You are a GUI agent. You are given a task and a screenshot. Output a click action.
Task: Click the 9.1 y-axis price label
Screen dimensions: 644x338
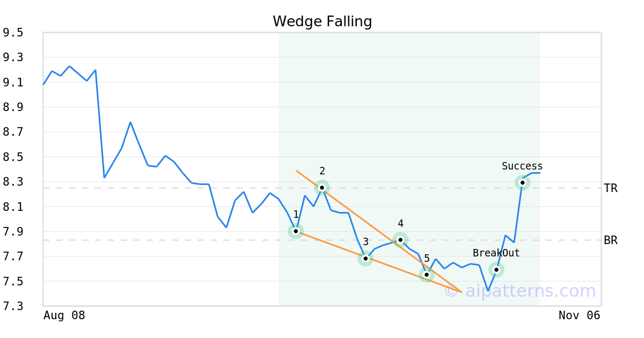coord(12,83)
